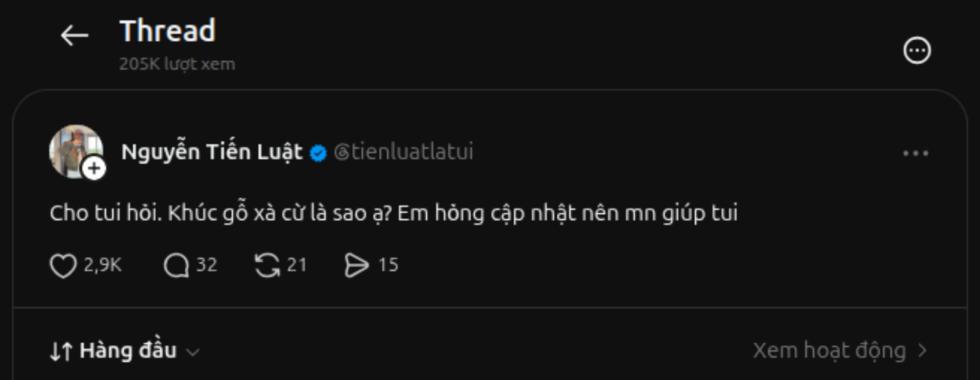Click the up-down sort arrows icon

coord(61,351)
